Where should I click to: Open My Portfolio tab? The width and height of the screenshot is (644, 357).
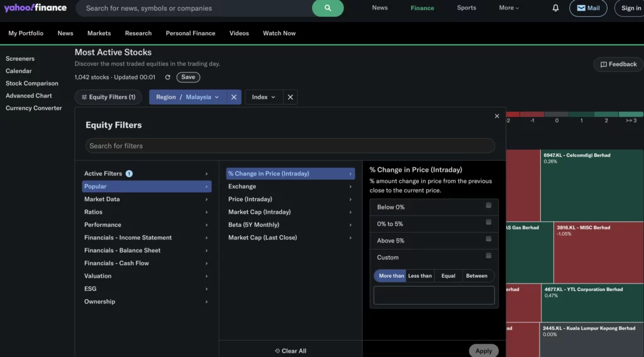pyautogui.click(x=26, y=33)
